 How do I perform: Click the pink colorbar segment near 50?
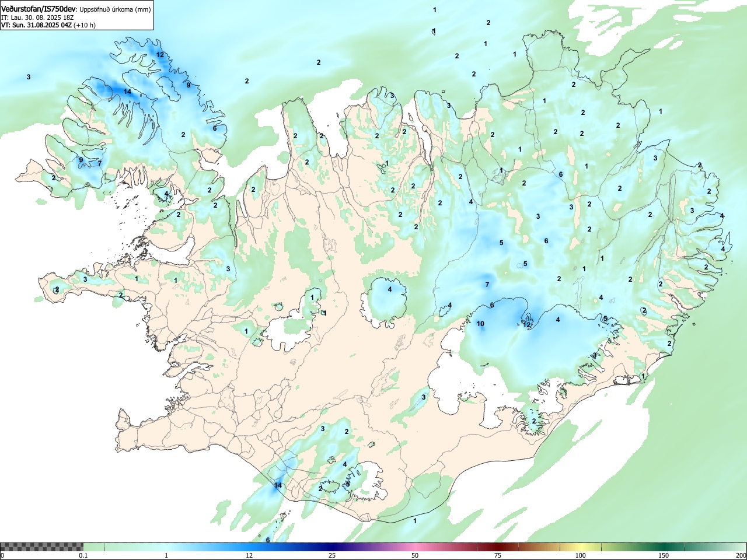[x=415, y=547]
